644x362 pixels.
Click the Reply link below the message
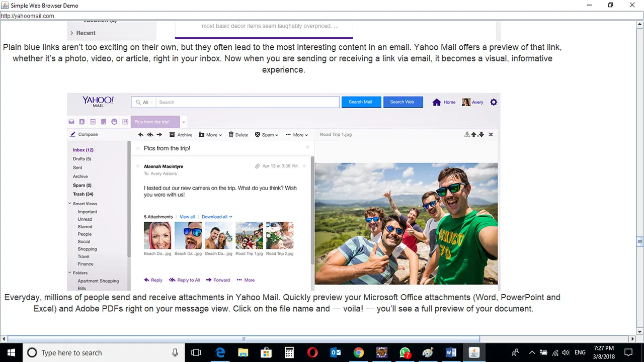click(x=153, y=280)
